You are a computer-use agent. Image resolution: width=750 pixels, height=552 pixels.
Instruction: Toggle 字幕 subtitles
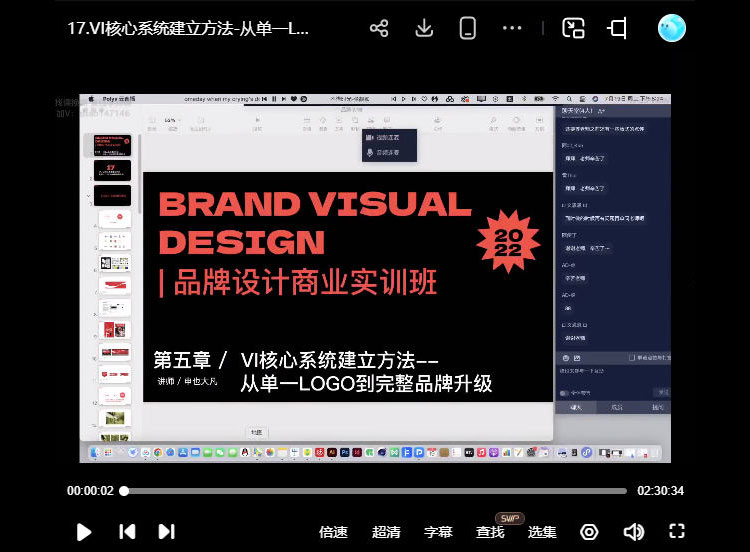pyautogui.click(x=438, y=532)
